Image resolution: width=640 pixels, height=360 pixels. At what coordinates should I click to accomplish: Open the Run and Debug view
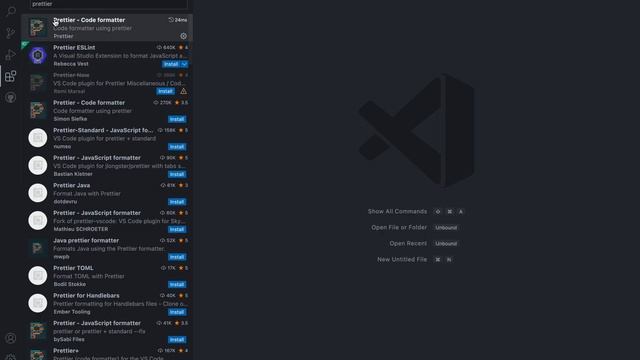[x=11, y=54]
